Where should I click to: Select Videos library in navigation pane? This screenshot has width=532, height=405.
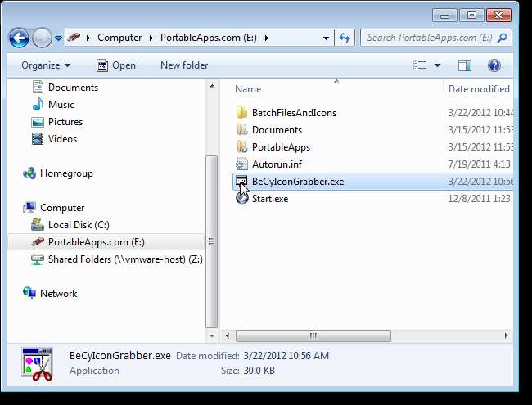[62, 139]
